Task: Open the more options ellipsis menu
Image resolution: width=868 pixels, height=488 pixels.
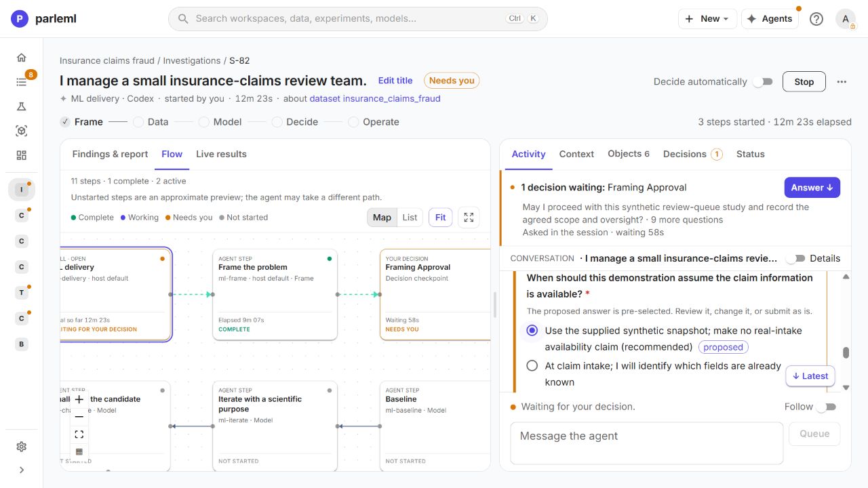Action: 842,82
